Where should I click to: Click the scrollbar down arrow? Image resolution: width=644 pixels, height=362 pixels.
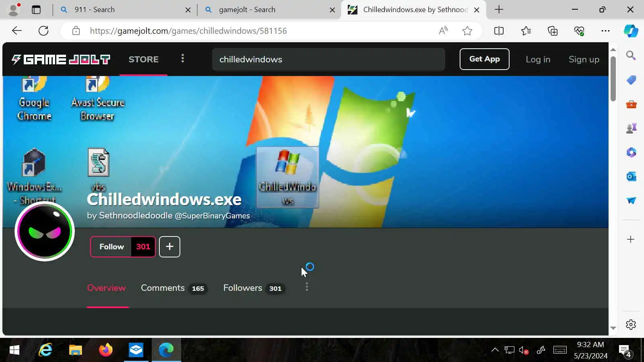coord(613,328)
